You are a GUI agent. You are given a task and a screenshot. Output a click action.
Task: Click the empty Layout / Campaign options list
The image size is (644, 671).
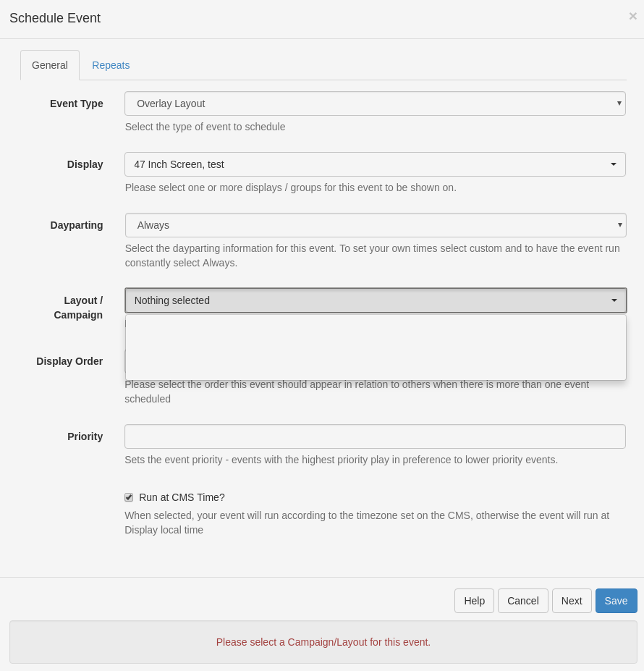(376, 347)
